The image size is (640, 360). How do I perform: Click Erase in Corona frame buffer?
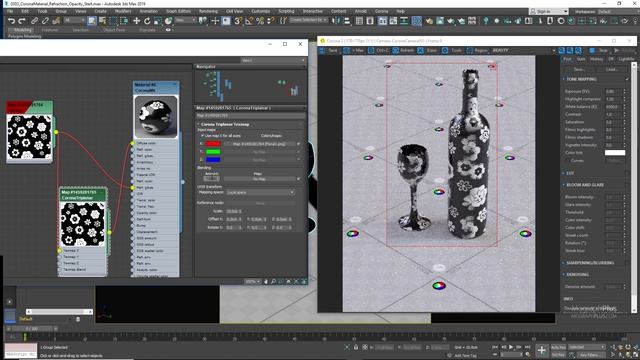427,51
